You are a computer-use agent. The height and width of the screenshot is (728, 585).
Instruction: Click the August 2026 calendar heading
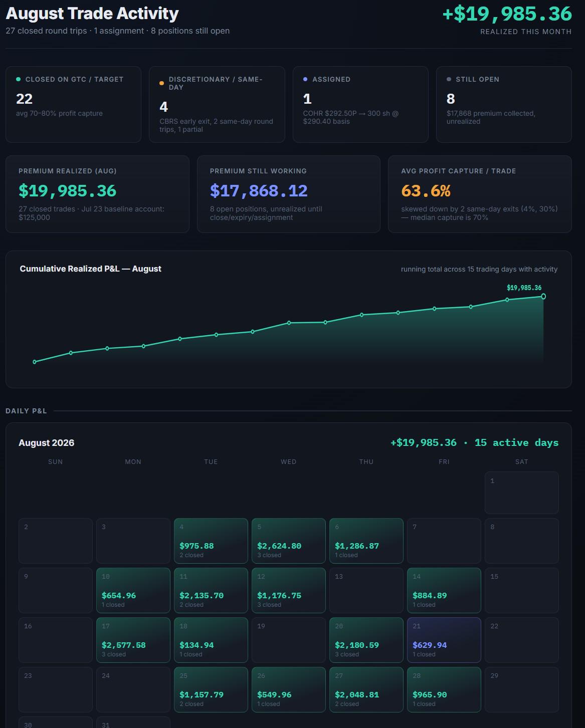tap(47, 443)
